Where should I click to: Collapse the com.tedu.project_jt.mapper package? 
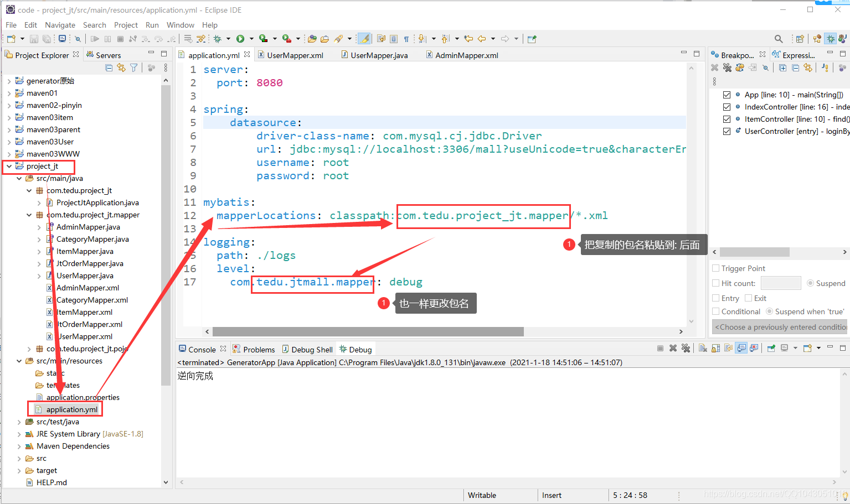[29, 215]
